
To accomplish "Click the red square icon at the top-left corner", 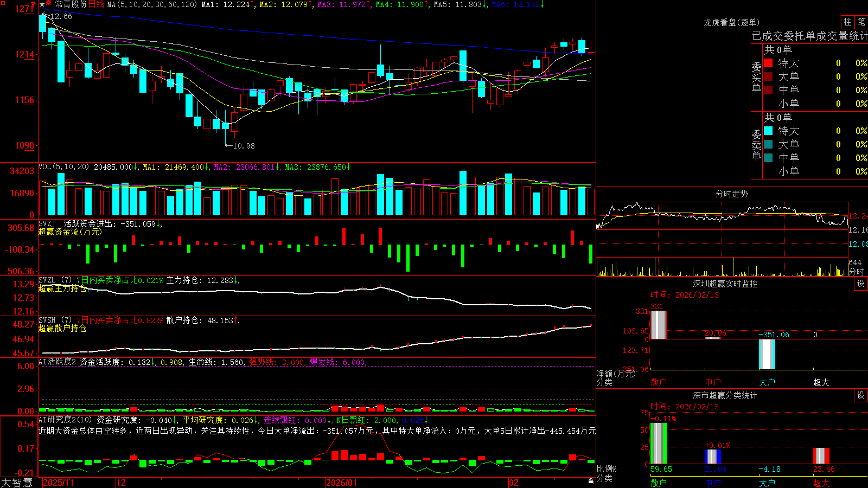I will click(x=3, y=3).
